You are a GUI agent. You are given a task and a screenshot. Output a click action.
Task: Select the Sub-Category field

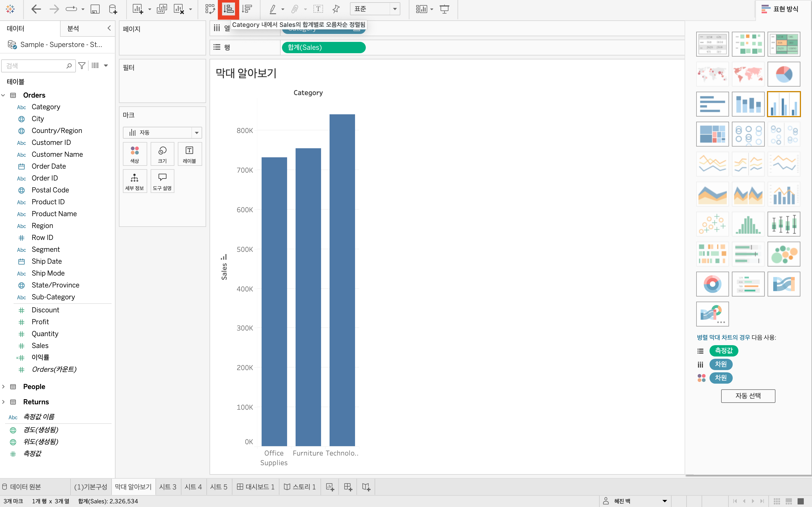tap(53, 297)
